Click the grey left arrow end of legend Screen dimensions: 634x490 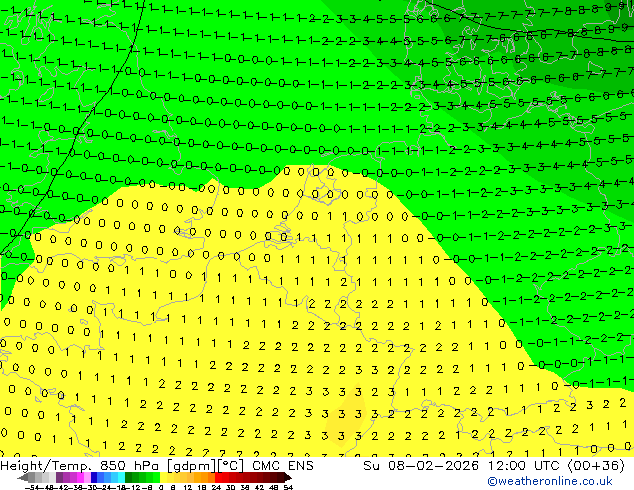coord(22,478)
